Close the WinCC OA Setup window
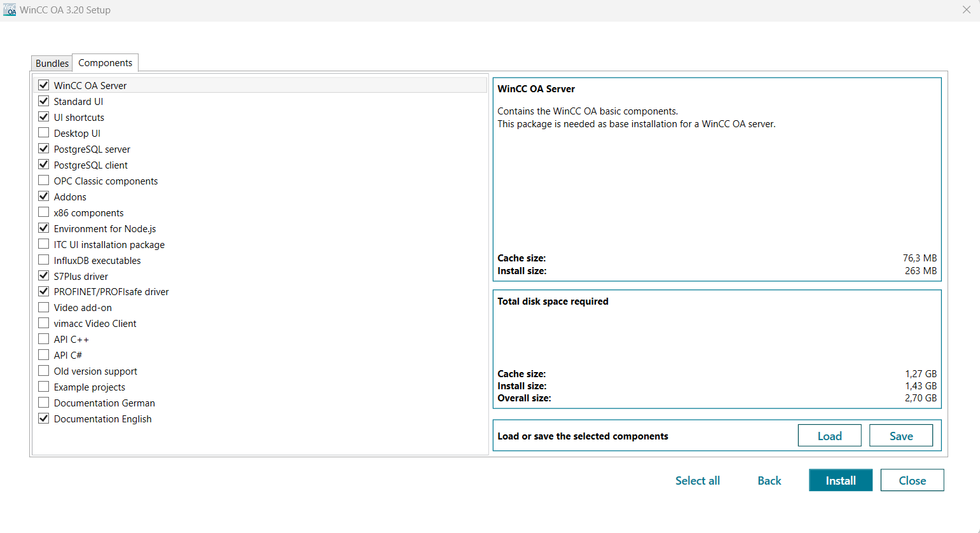The image size is (980, 533). click(966, 10)
